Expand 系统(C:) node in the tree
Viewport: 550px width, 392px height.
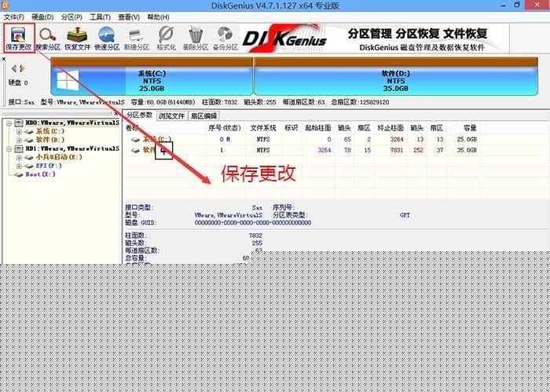click(x=20, y=131)
